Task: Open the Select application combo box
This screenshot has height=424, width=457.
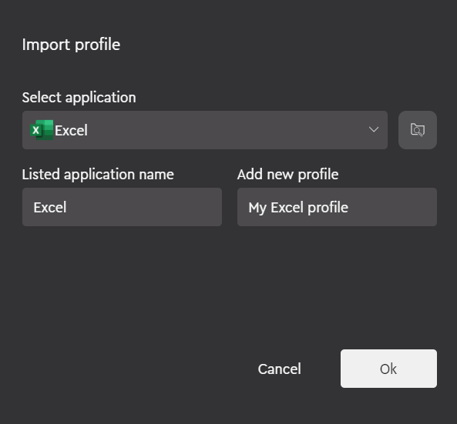Action: [205, 130]
